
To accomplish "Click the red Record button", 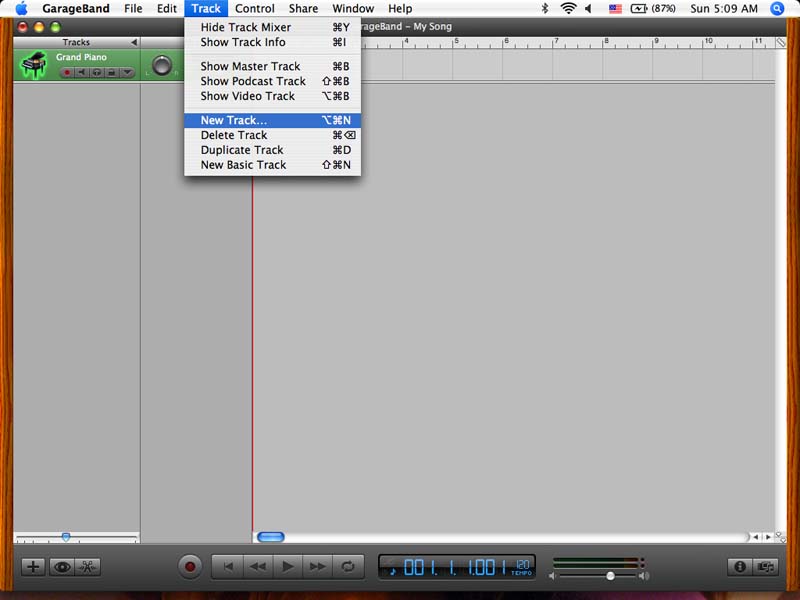I will coord(190,566).
